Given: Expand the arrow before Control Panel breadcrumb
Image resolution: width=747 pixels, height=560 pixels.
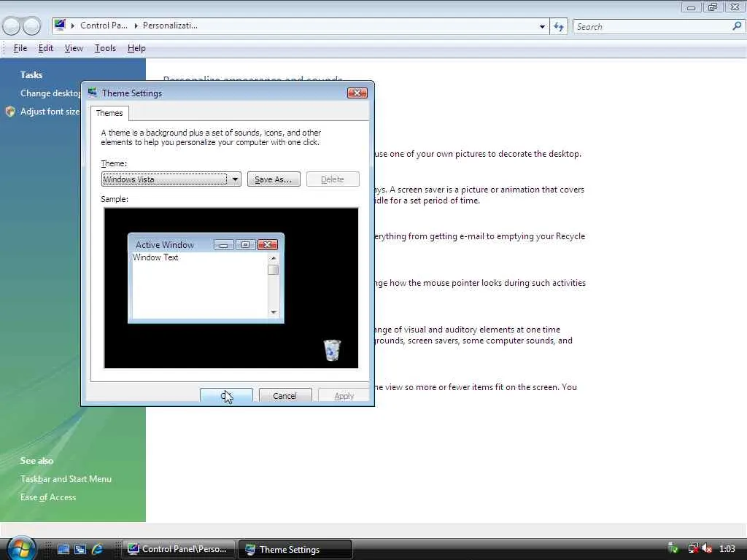Looking at the screenshot, I should (x=73, y=26).
